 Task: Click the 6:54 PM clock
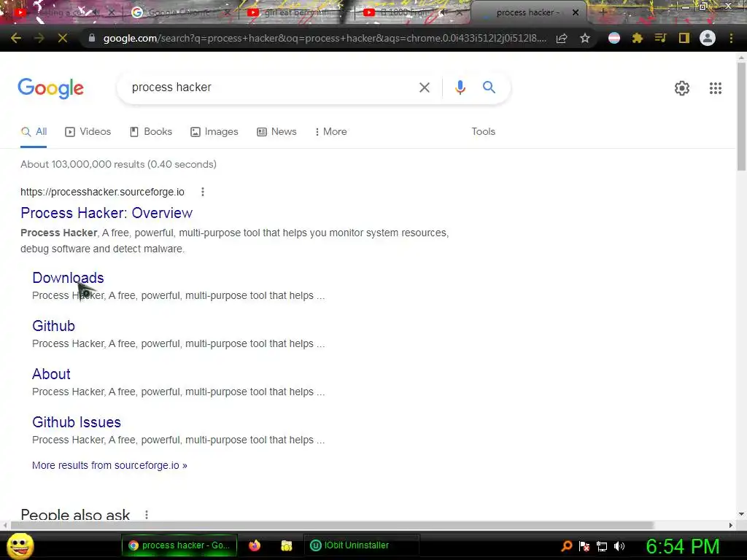point(682,546)
